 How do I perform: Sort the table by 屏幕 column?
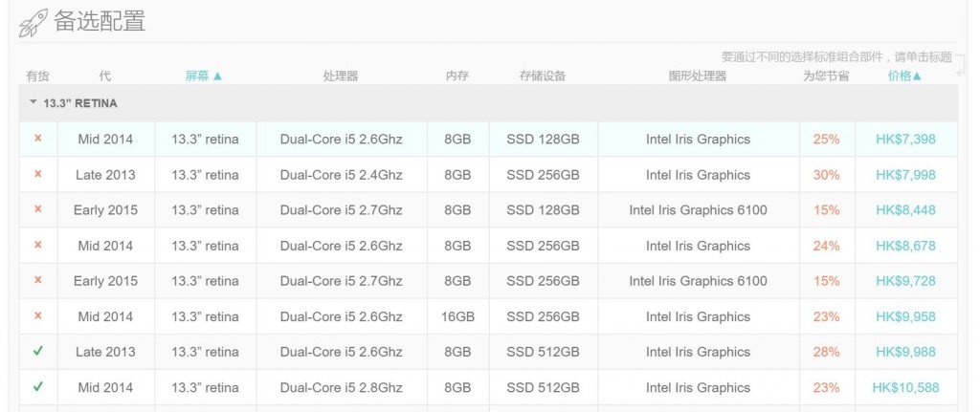(x=203, y=76)
